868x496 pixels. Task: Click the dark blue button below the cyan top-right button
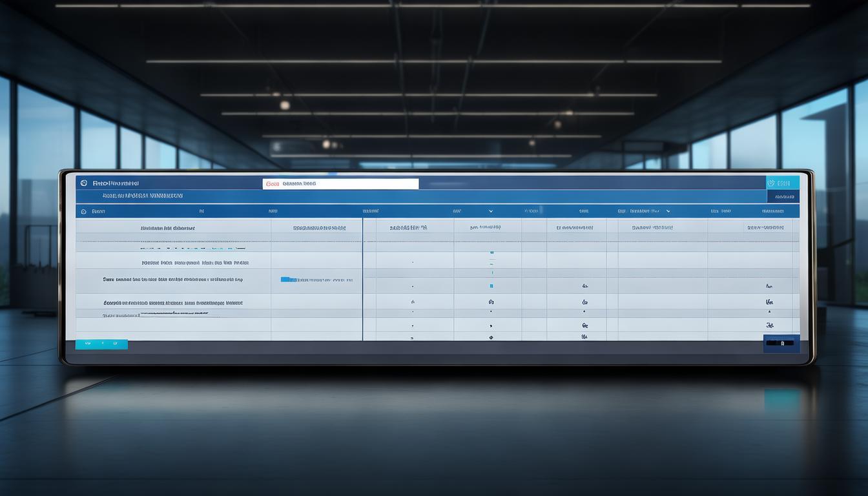[x=783, y=196]
